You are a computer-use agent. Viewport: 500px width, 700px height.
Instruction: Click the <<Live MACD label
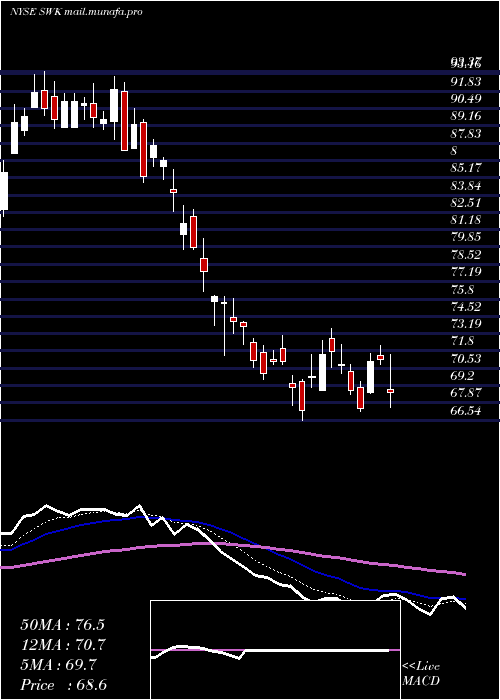point(421,674)
